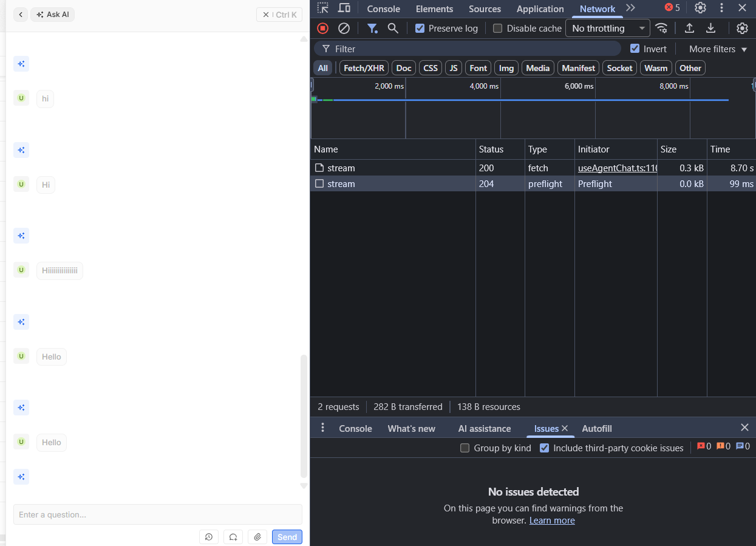Switch to the Elements tab
This screenshot has height=546, width=756.
click(434, 9)
